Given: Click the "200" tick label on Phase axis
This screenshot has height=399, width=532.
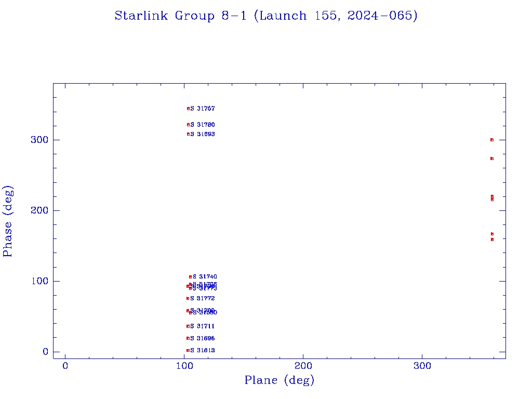Looking at the screenshot, I should [39, 210].
